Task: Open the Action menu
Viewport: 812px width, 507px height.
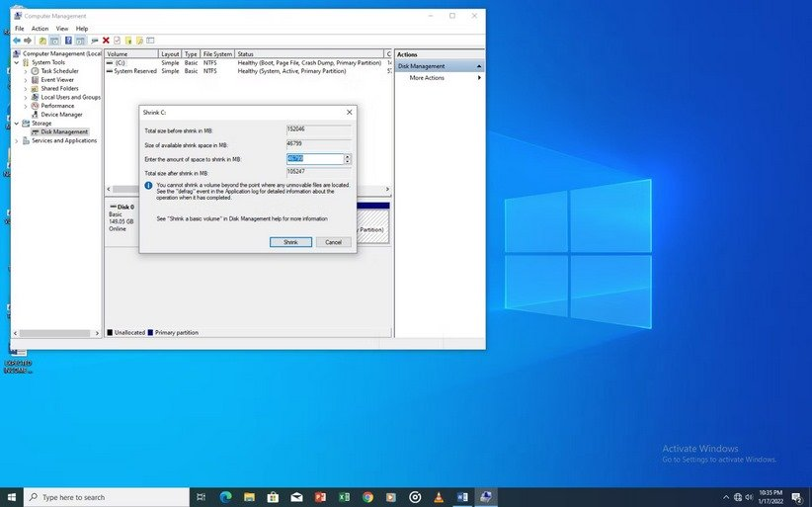Action: (40, 29)
